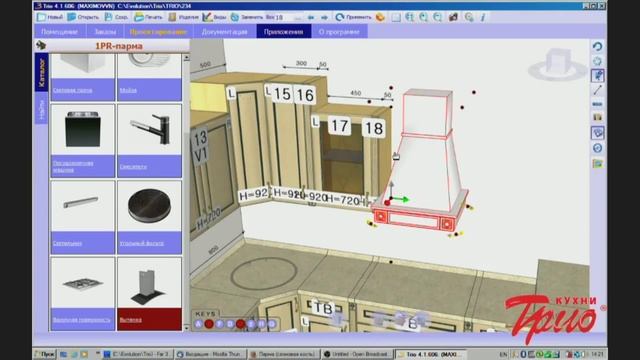
Task: Click the catalog scrollbar up arrow
Action: coord(186,58)
